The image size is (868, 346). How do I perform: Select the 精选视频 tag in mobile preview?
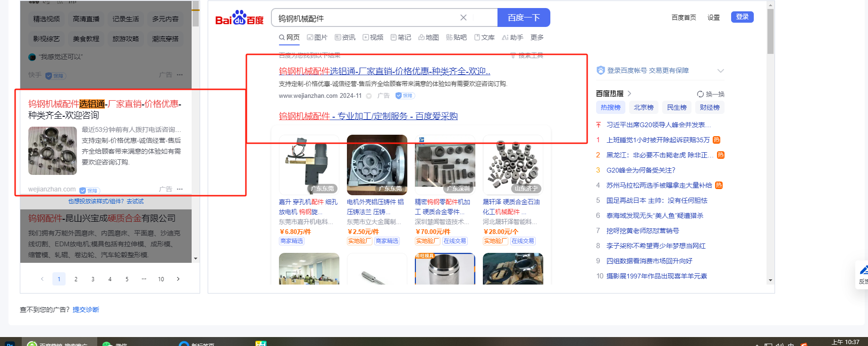(46, 19)
